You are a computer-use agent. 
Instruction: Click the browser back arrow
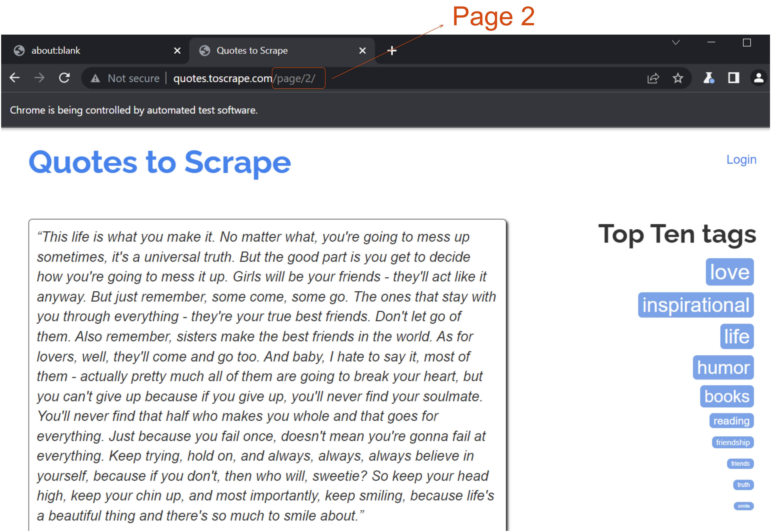pos(15,78)
